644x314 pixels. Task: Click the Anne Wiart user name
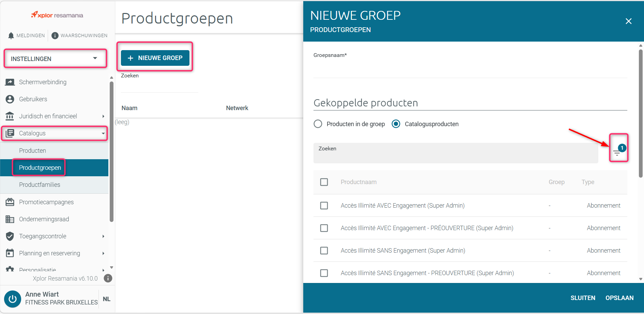(42, 294)
